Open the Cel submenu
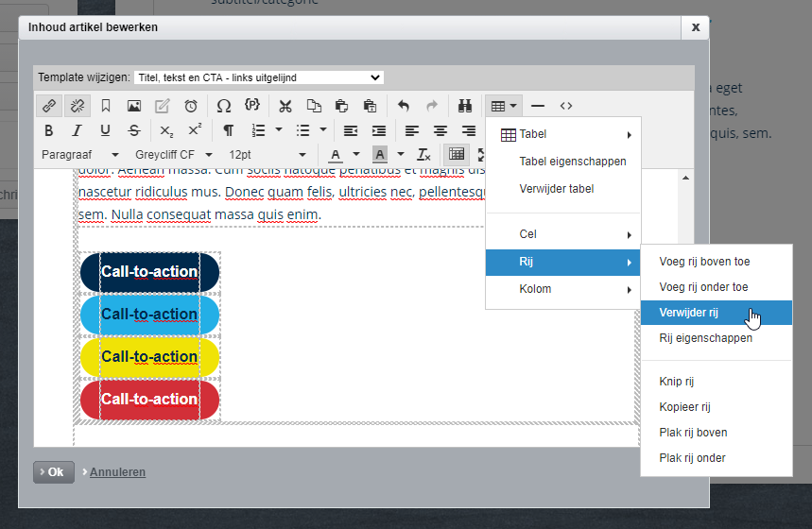812x529 pixels. 562,234
